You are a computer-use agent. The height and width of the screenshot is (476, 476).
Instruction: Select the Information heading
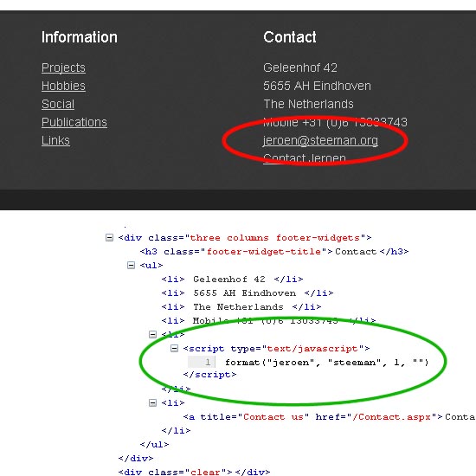80,37
